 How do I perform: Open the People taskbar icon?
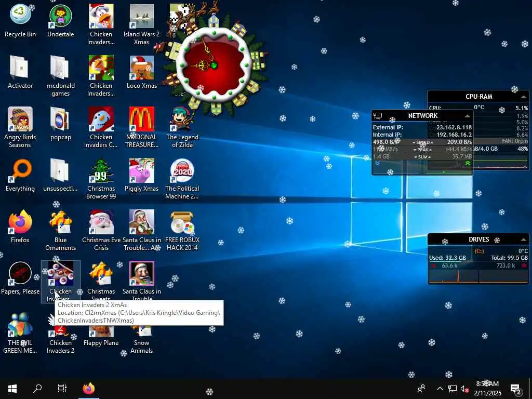pyautogui.click(x=421, y=389)
